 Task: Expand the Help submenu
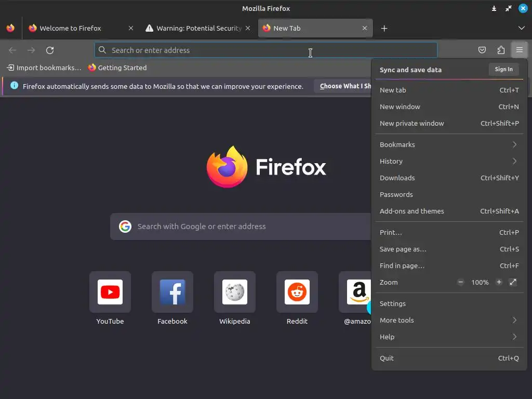449,337
